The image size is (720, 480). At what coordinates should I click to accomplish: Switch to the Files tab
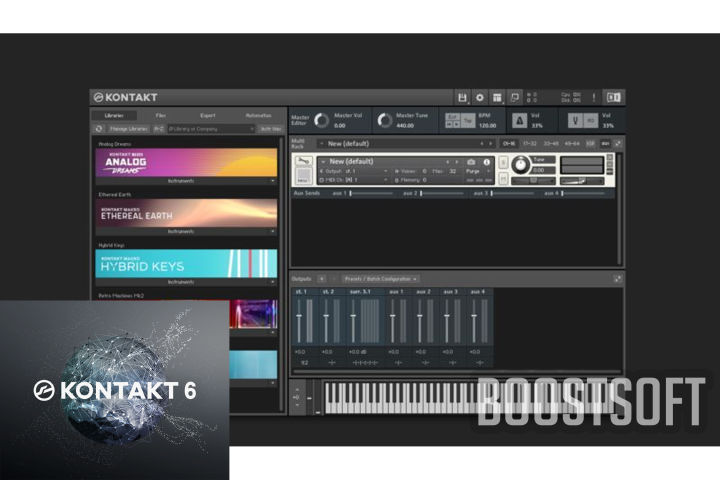click(x=160, y=115)
